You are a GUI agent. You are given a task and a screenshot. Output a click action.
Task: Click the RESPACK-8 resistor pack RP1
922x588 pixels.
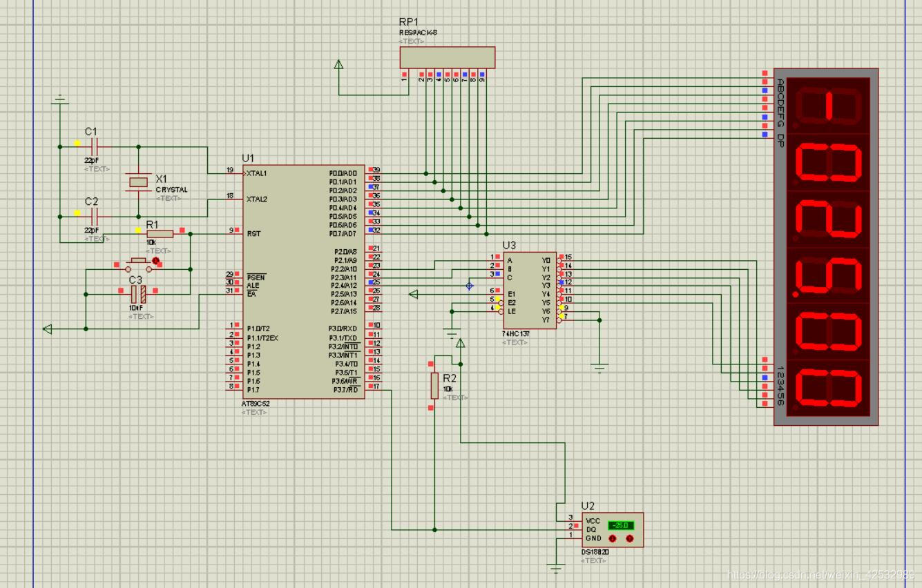(x=447, y=58)
